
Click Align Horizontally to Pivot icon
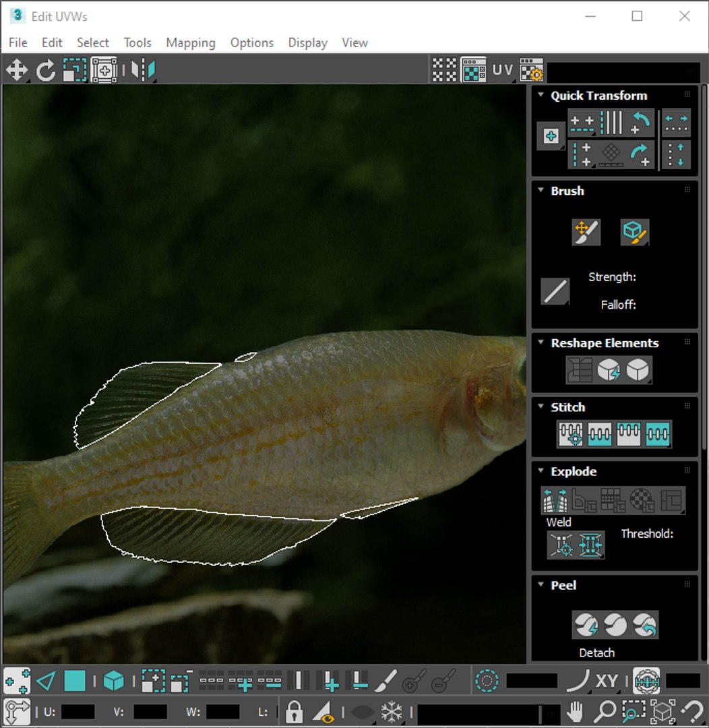tap(582, 123)
